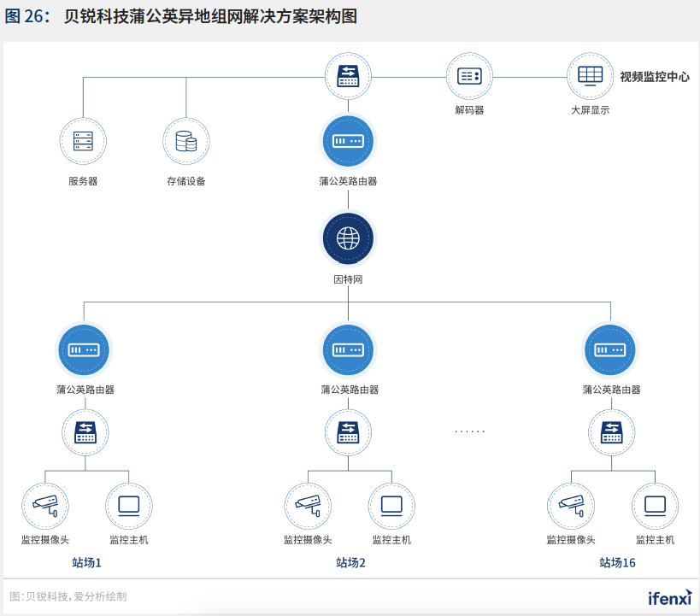The height and width of the screenshot is (616, 700).
Task: Click the 解码器 decoder icon
Action: [x=468, y=75]
